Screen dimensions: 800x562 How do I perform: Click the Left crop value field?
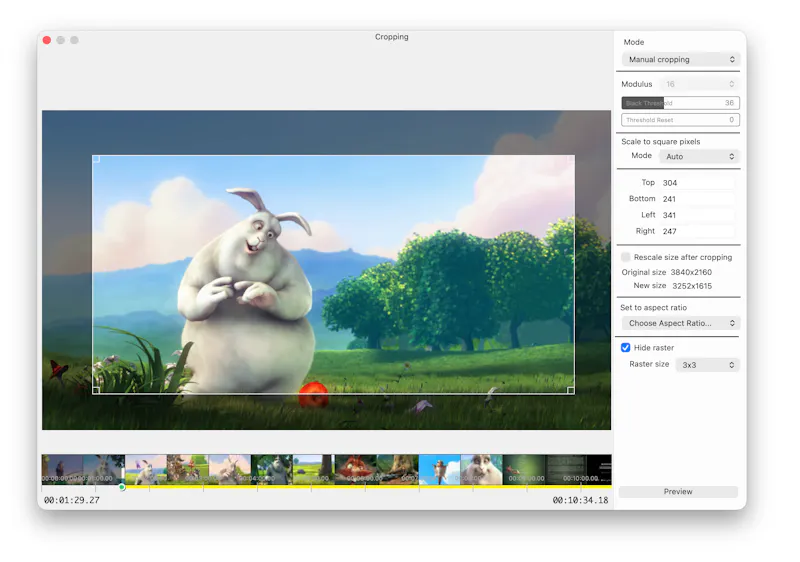697,215
